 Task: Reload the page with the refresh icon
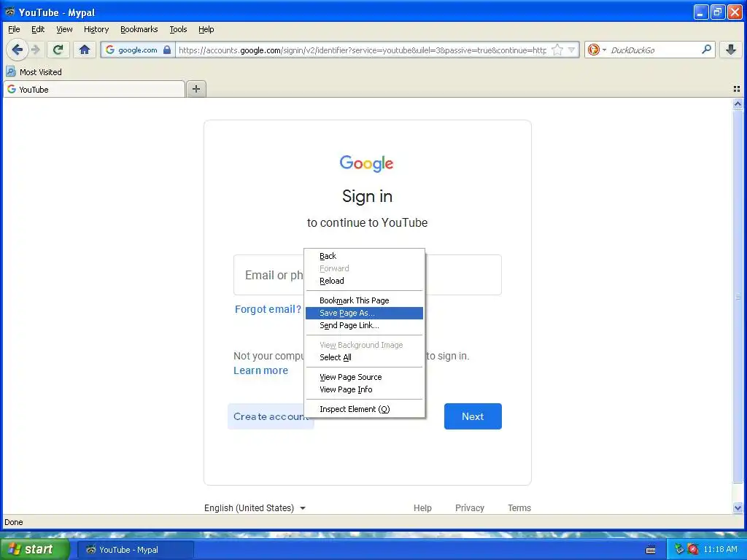58,50
